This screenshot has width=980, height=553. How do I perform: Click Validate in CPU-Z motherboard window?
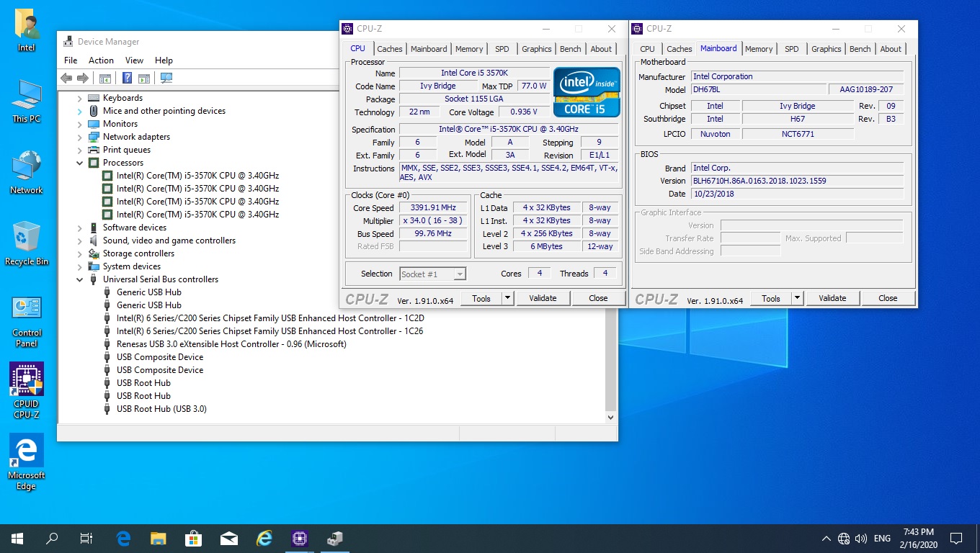832,298
